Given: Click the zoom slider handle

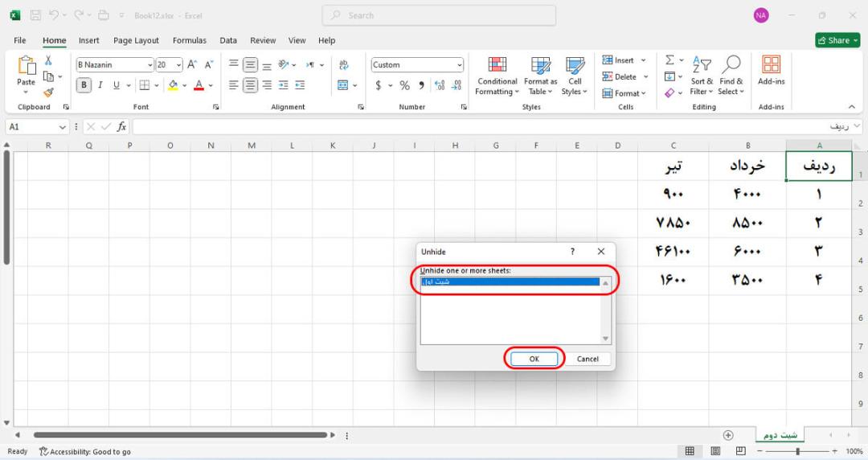Looking at the screenshot, I should 798,451.
